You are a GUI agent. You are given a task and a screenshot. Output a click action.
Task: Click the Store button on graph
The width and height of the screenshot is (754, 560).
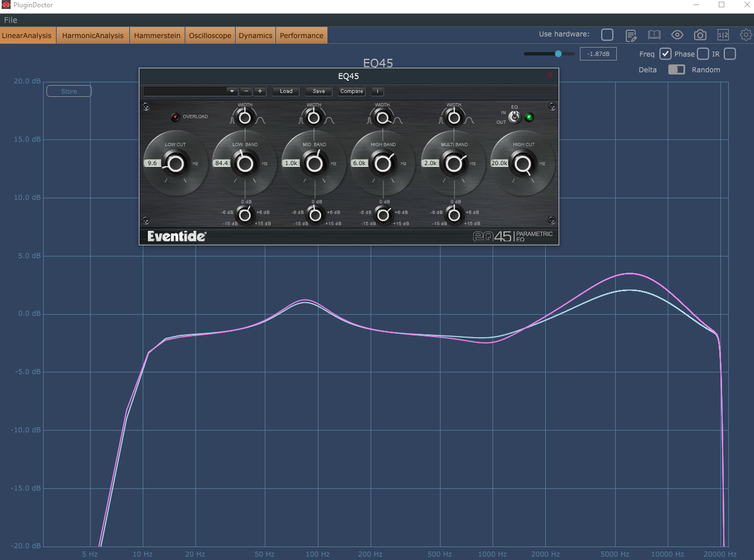coord(69,91)
